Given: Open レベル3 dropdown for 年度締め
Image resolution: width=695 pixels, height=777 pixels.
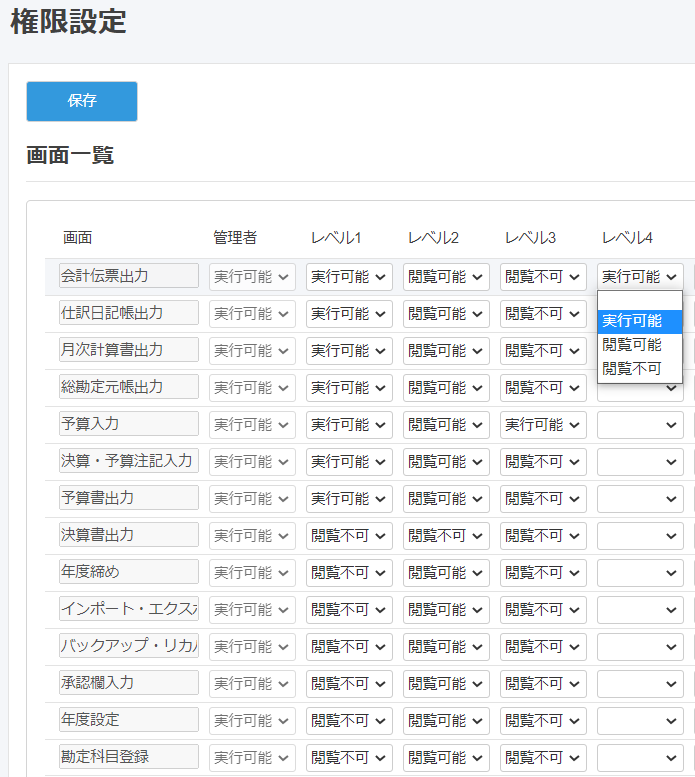Looking at the screenshot, I should 543,573.
